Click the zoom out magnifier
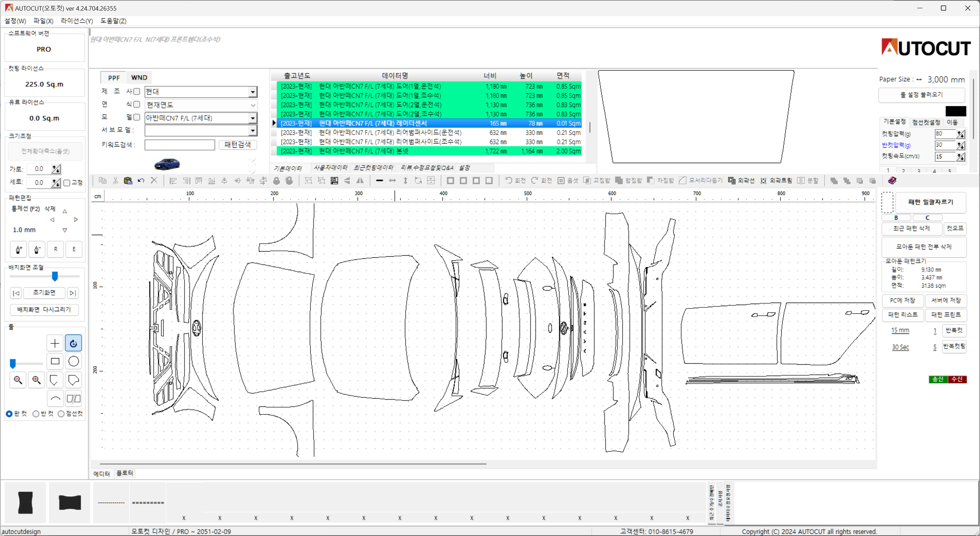This screenshot has width=980, height=536. (x=18, y=380)
